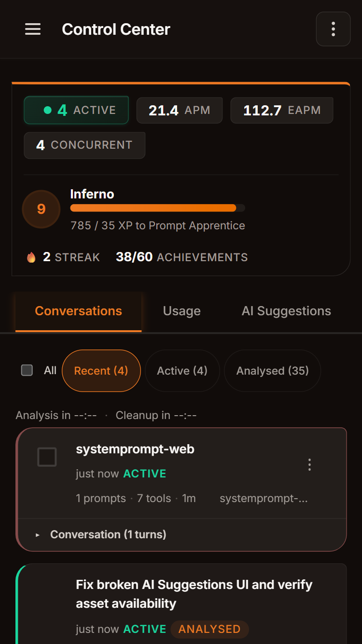This screenshot has width=362, height=644.
Task: Switch to the AI Suggestions tab
Action: [286, 311]
